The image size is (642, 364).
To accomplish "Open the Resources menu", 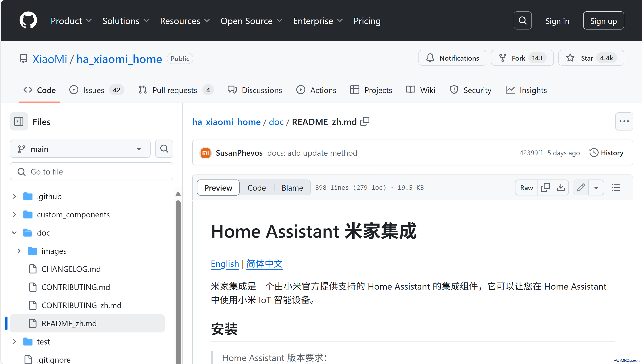I will [185, 21].
